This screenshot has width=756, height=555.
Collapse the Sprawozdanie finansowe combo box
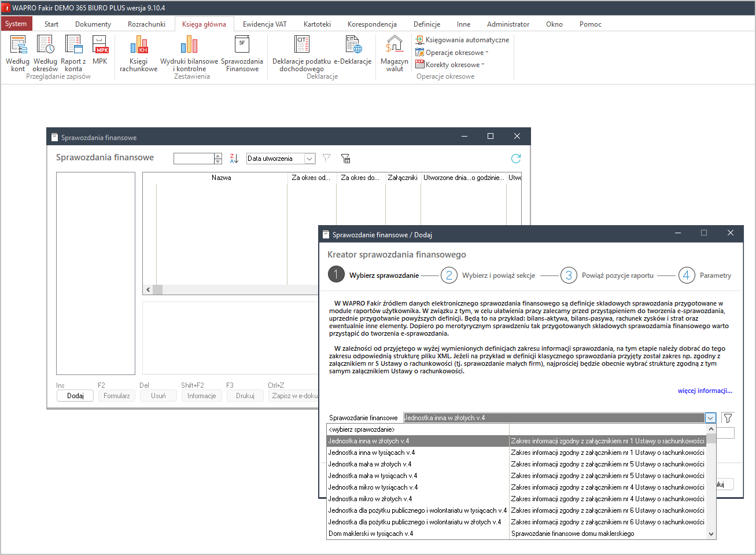(710, 418)
